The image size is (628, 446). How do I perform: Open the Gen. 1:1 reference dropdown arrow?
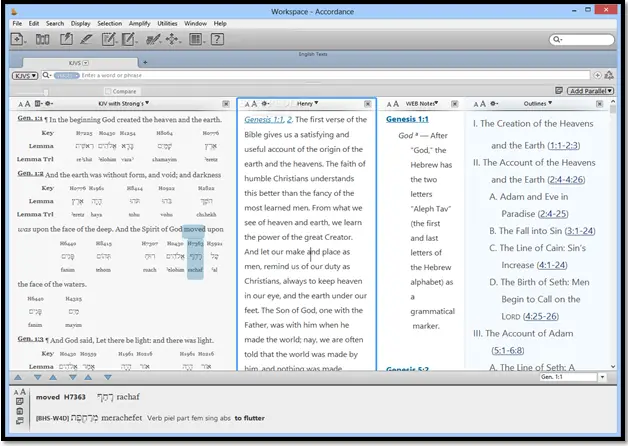coord(602,377)
